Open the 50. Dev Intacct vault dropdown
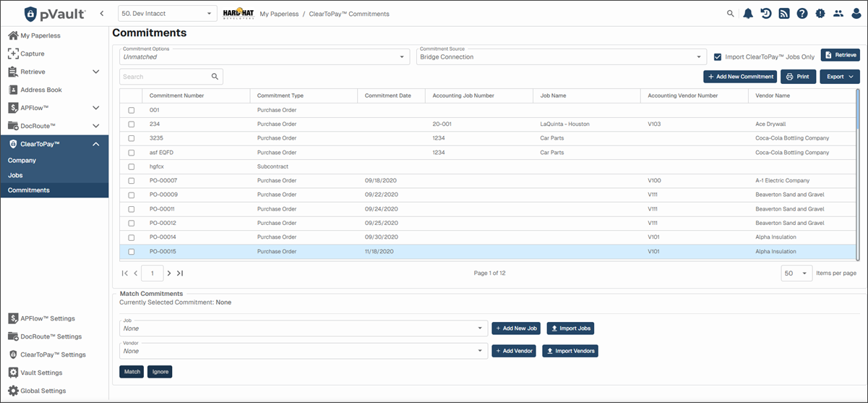 167,14
